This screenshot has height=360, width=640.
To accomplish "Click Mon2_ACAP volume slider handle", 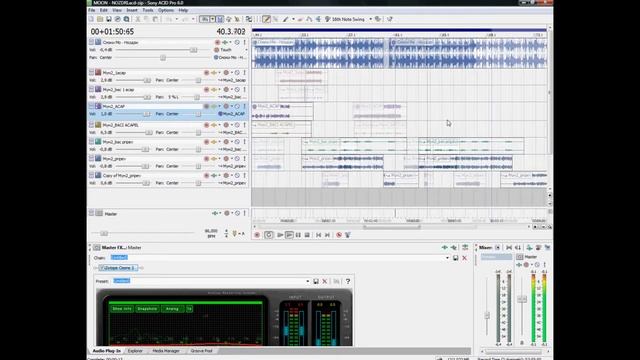I will [x=146, y=114].
